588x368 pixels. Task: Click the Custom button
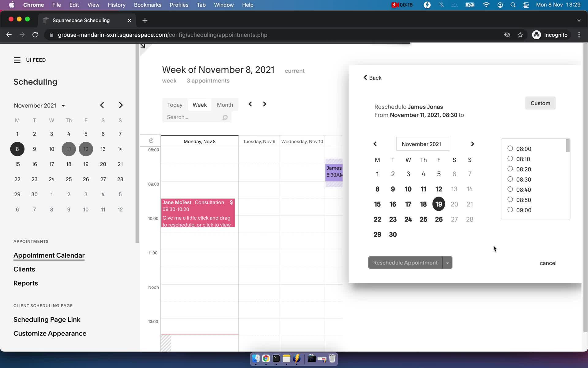540,103
